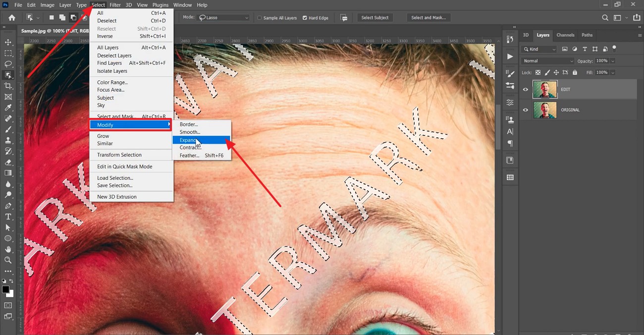Click the foreground color swatch
This screenshot has width=644, height=335.
(x=5, y=288)
